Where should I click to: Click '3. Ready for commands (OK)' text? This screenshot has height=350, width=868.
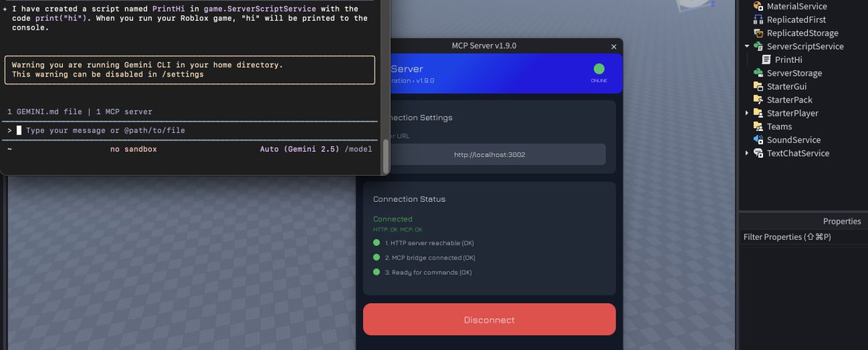tap(428, 272)
